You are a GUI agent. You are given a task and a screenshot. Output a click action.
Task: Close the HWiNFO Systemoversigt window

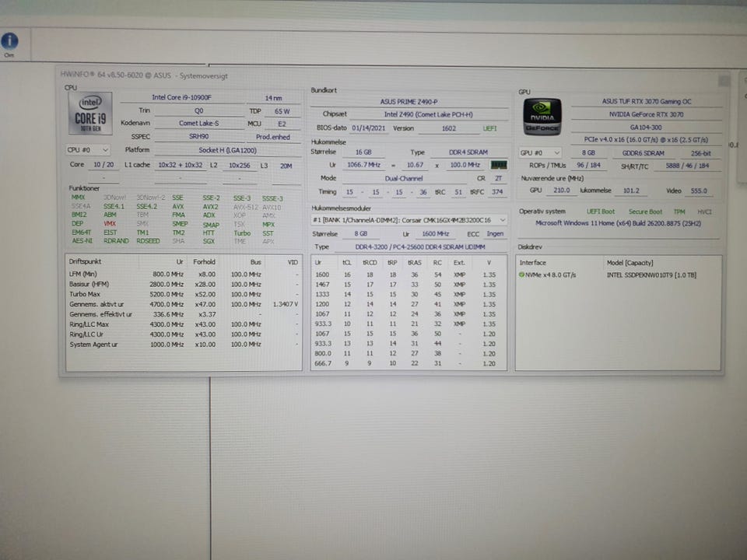click(x=724, y=81)
